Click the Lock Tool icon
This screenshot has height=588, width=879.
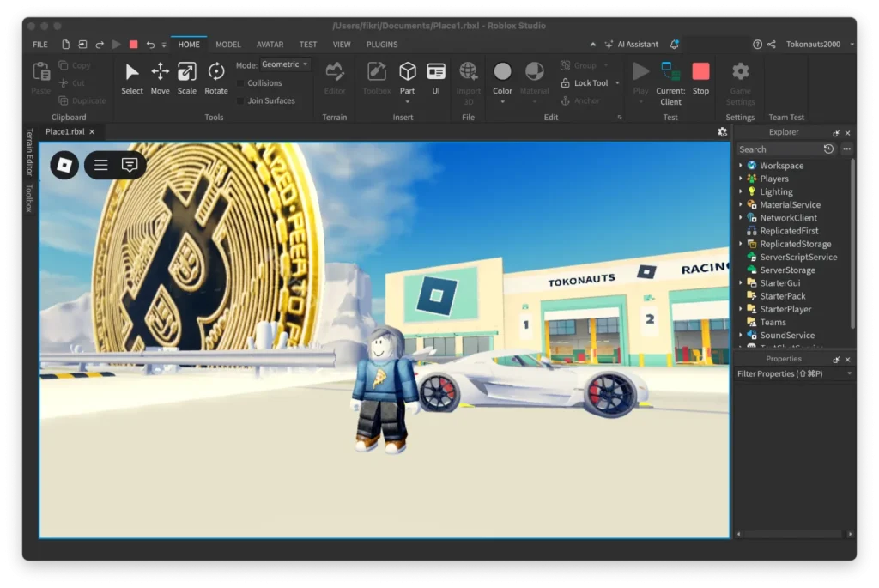[x=565, y=83]
